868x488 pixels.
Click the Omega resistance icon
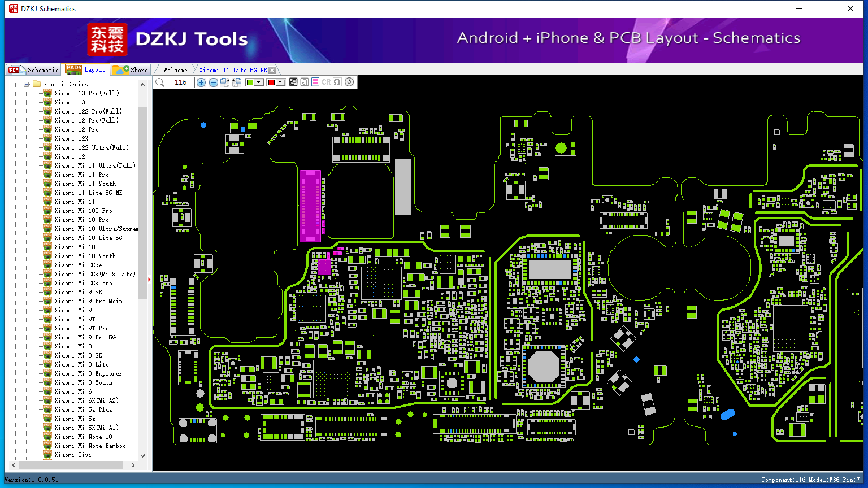coord(337,82)
